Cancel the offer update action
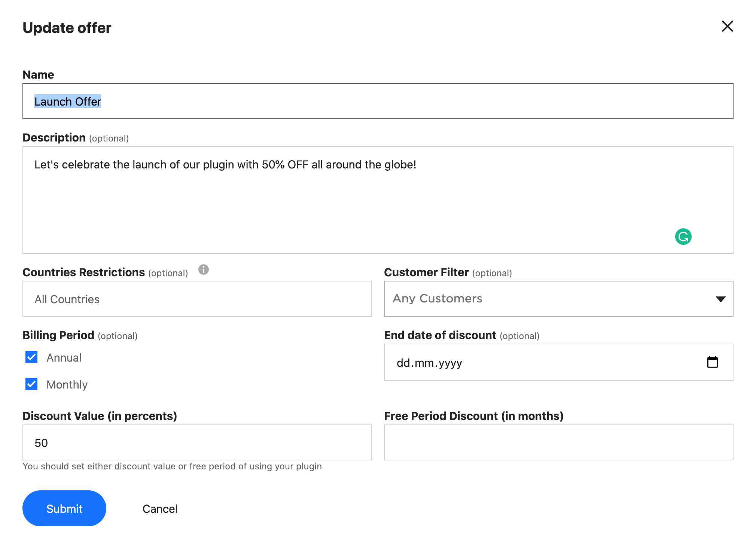Viewport: 756px width, 542px height. click(160, 509)
